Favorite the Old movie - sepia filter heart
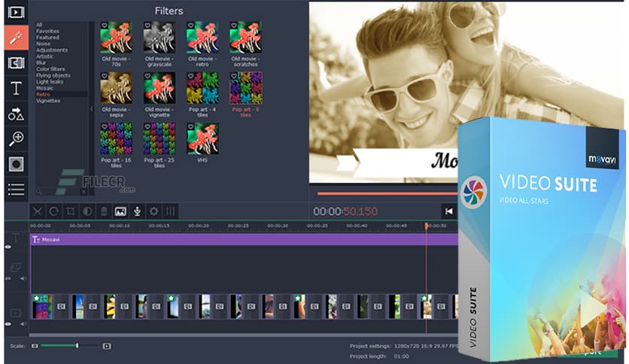 coord(105,76)
